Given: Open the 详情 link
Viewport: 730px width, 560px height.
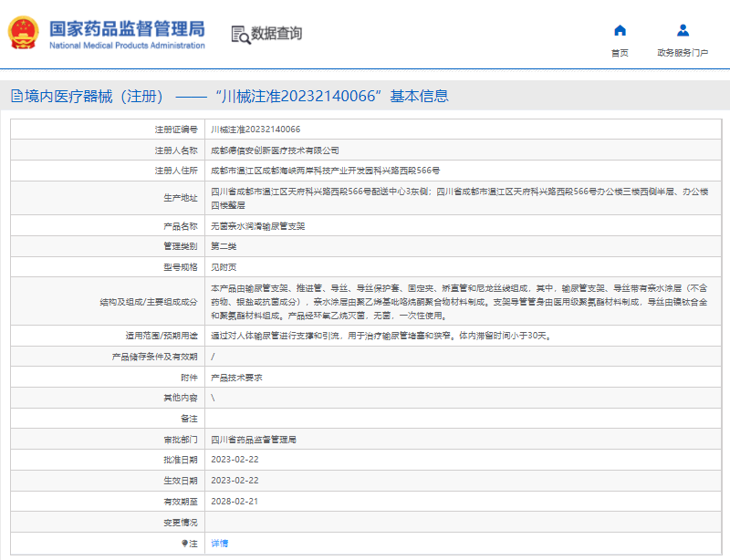Looking at the screenshot, I should tap(219, 544).
